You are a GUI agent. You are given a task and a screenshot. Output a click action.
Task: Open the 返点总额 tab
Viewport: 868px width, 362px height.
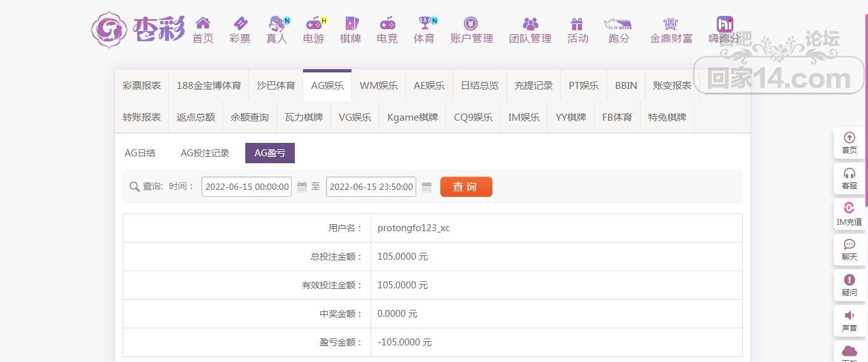coord(196,117)
